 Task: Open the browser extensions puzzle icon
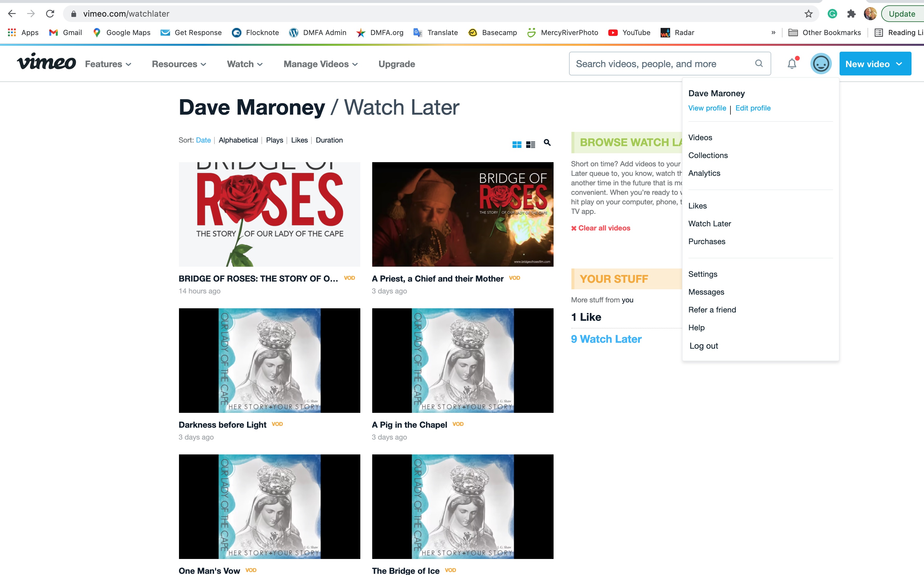point(851,14)
